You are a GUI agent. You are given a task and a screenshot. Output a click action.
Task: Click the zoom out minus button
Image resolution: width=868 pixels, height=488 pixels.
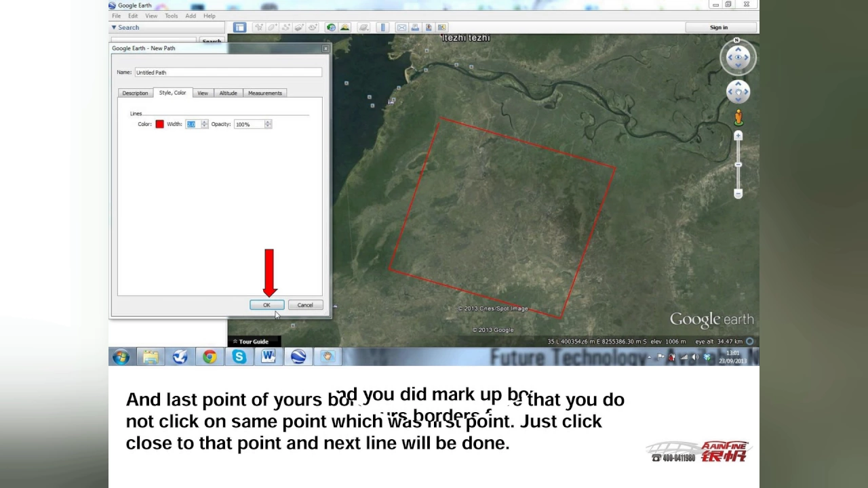point(738,194)
